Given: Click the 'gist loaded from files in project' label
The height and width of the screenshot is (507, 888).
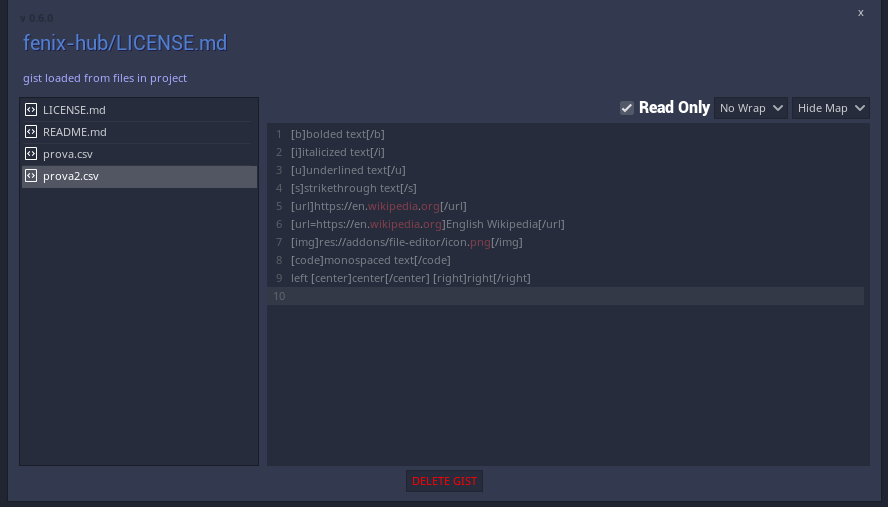Looking at the screenshot, I should point(105,78).
